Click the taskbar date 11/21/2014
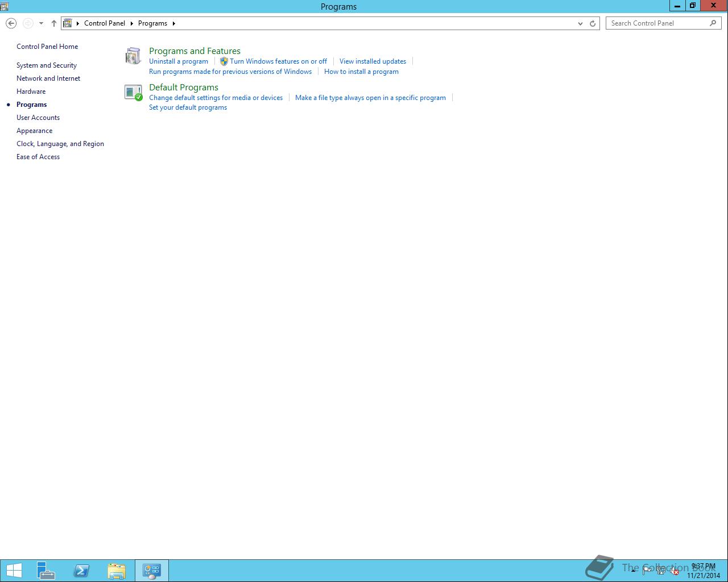Viewport: 728px width, 582px height. pyautogui.click(x=704, y=575)
